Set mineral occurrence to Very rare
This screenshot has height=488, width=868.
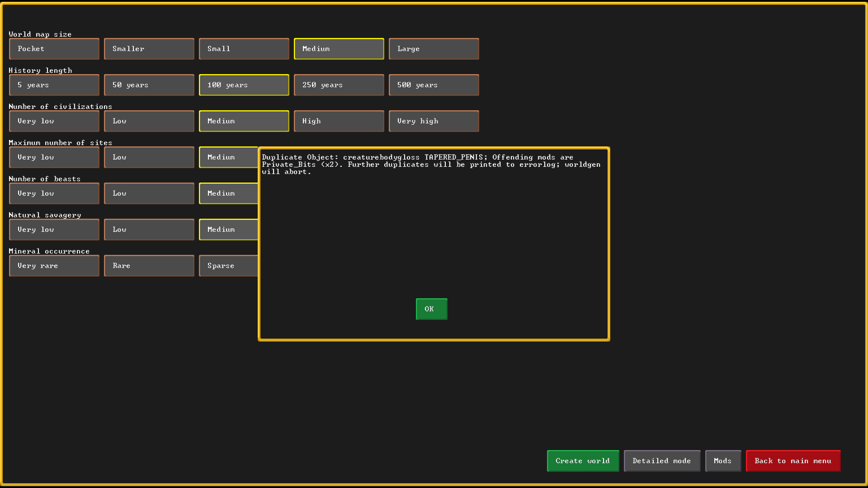[54, 266]
